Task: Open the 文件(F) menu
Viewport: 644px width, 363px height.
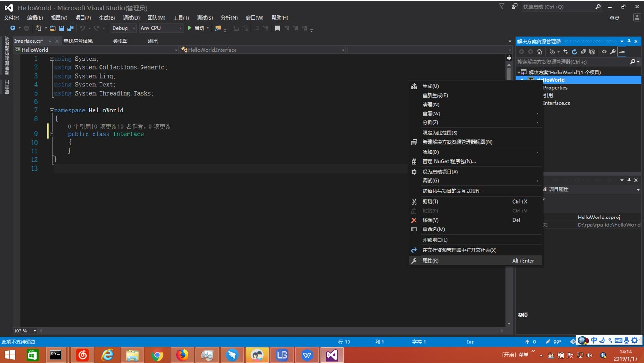Action: click(x=12, y=18)
